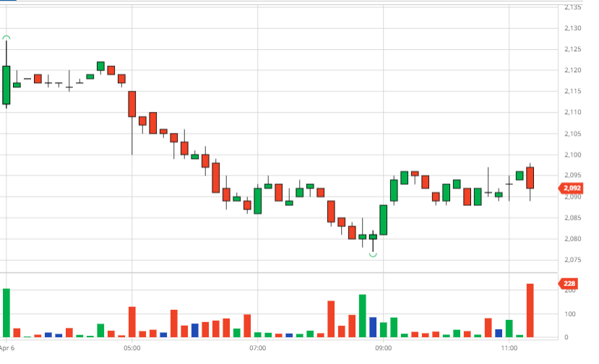The width and height of the screenshot is (599, 364).
Task: Select the 2,105 price axis label
Action: 573,134
